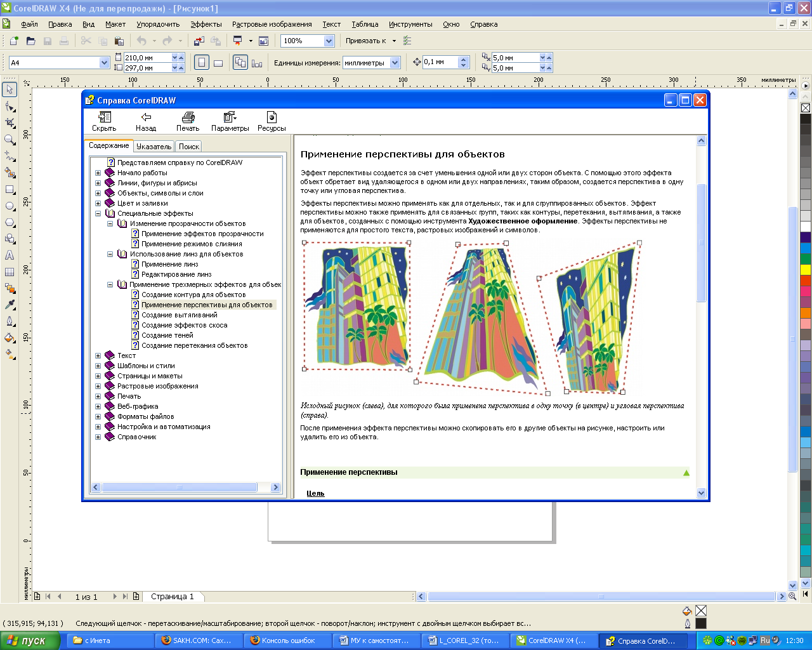
Task: Open the Растровые изображения menu
Action: (272, 24)
